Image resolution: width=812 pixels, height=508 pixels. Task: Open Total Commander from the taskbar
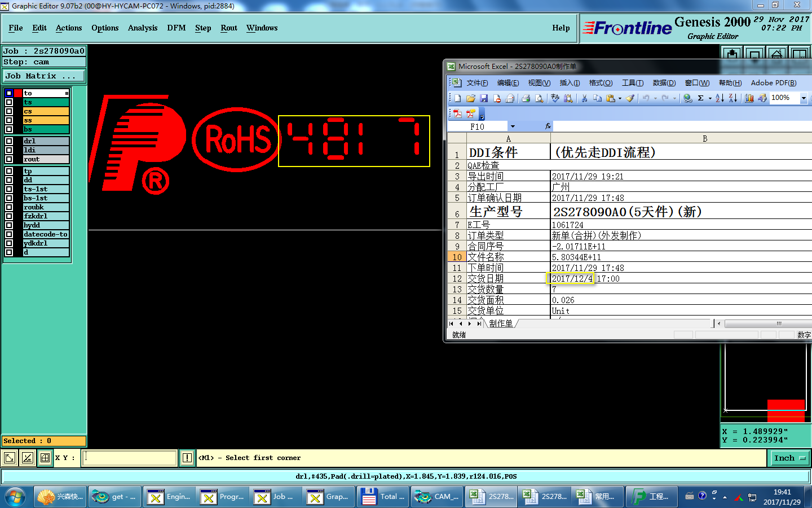click(383, 497)
